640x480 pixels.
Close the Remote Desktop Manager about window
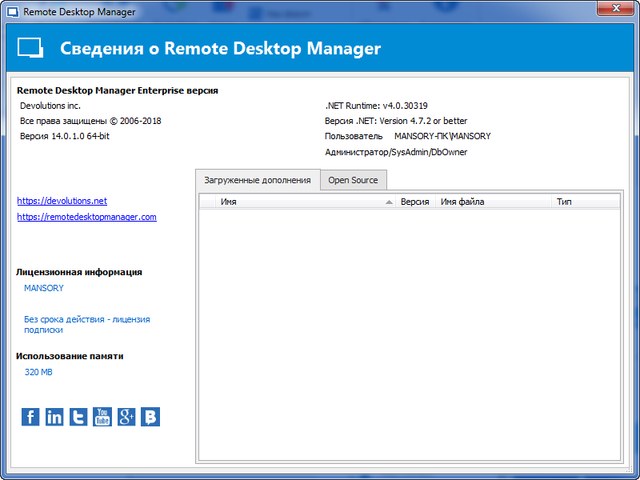tap(612, 11)
